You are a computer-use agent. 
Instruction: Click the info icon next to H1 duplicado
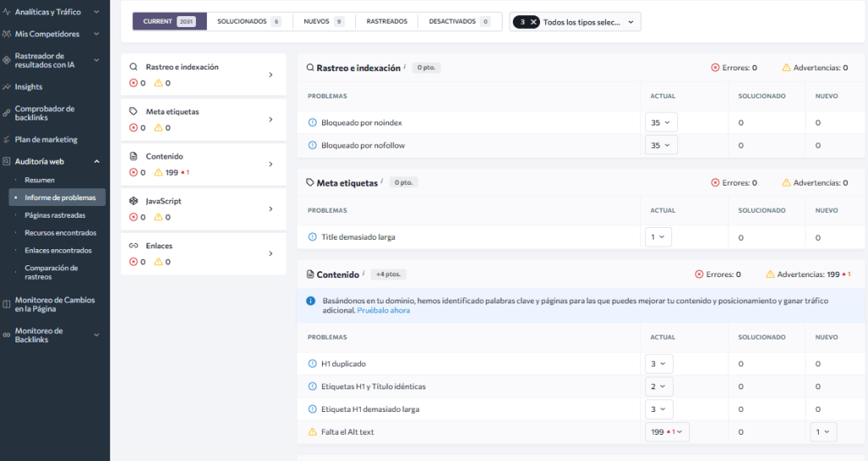[x=312, y=364]
